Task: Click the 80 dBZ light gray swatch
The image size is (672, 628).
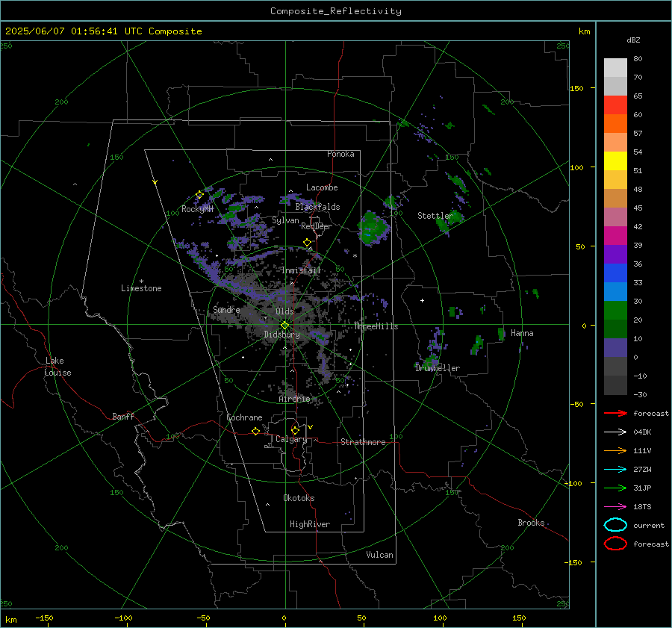Action: click(615, 68)
